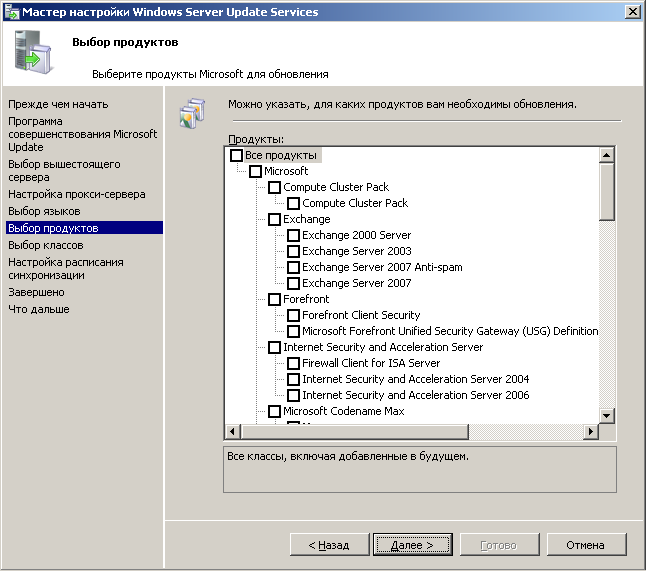The width and height of the screenshot is (646, 571).
Task: Select 'Microsoft Codename Max' tree label
Action: coord(344,411)
